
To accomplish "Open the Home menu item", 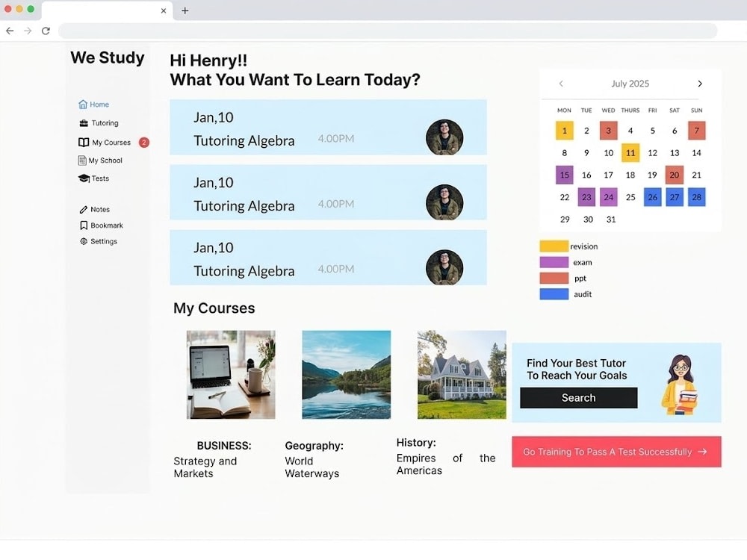I will tap(94, 105).
